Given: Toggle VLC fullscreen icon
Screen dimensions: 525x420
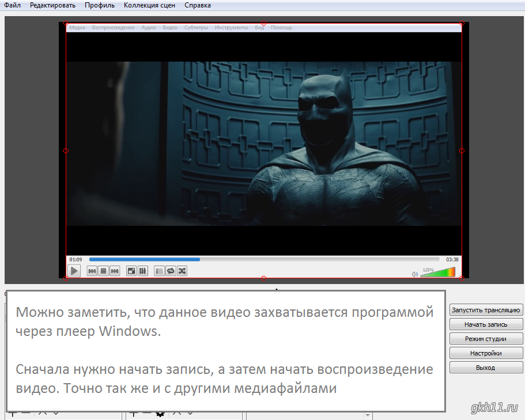Looking at the screenshot, I should point(131,271).
